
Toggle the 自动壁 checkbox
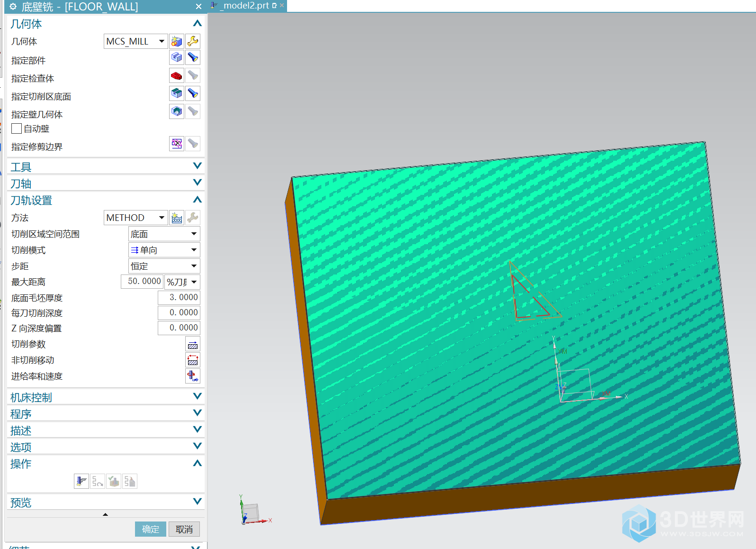click(x=17, y=128)
